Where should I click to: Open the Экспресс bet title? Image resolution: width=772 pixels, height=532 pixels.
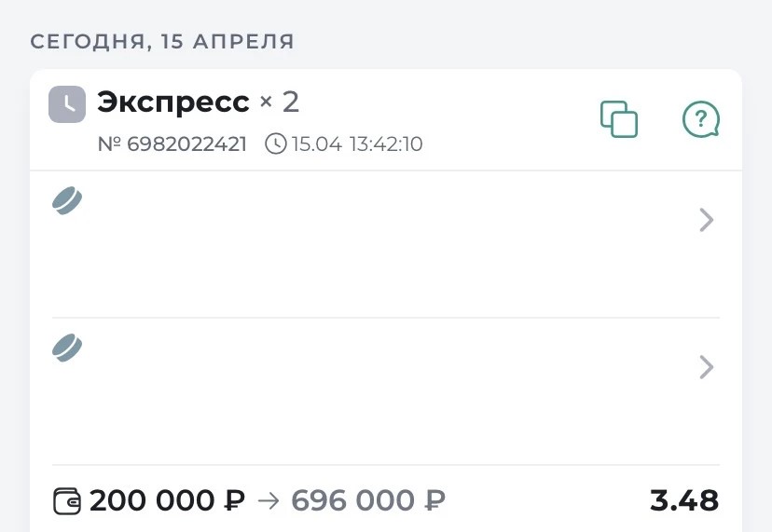tap(173, 102)
